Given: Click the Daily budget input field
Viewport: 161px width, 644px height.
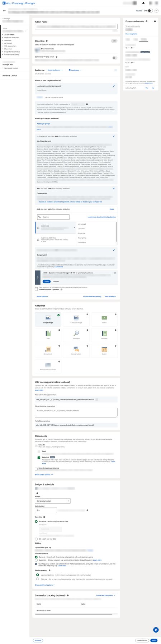Looking at the screenshot, I should (46, 510).
